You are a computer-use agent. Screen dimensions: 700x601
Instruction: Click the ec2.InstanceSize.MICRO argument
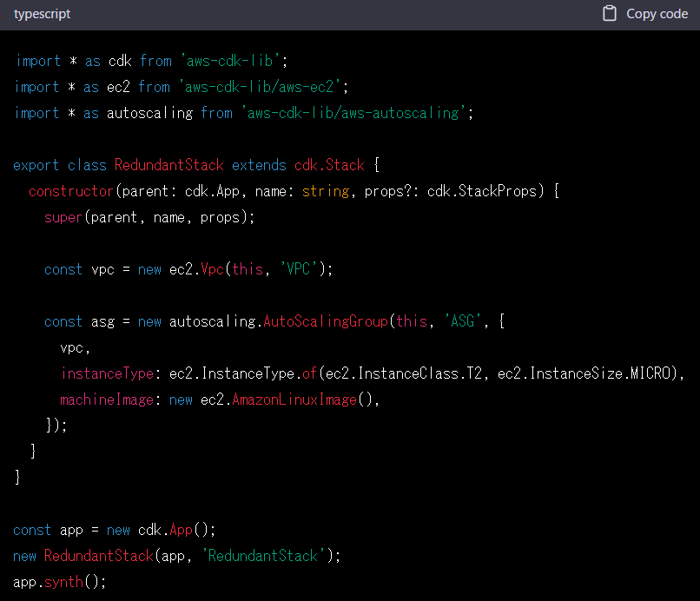591,373
